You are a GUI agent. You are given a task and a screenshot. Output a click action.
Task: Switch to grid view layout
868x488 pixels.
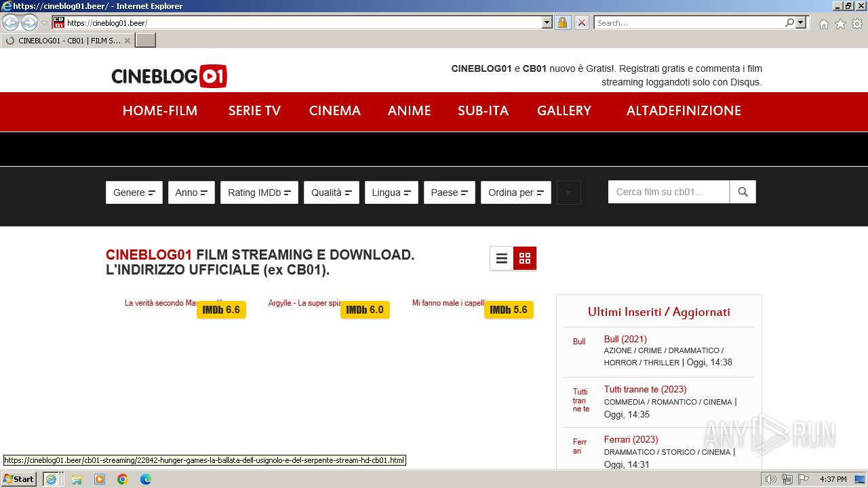pyautogui.click(x=525, y=258)
